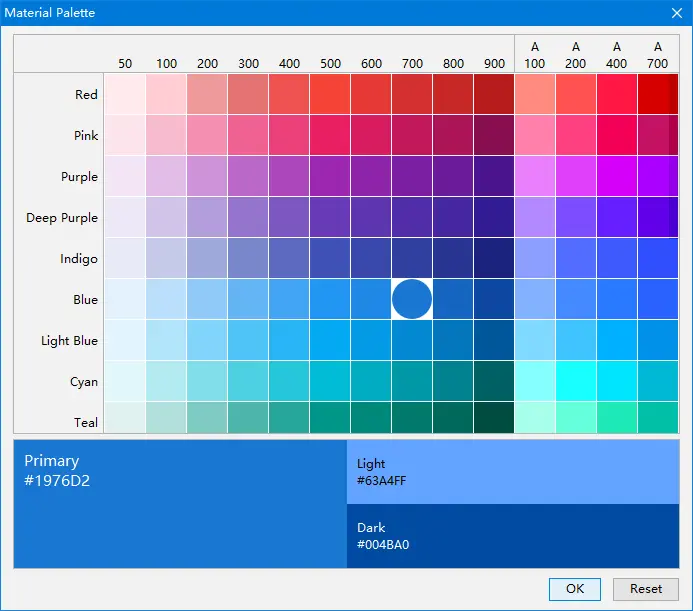Click the Dark #004BA0 preview panel
The height and width of the screenshot is (611, 693).
(513, 536)
